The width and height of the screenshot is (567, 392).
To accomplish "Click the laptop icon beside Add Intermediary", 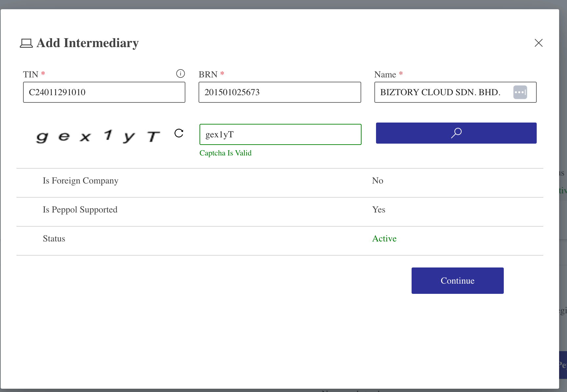I will click(x=26, y=43).
